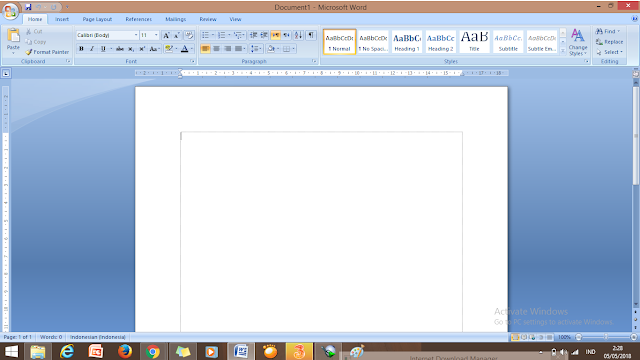Apply the Heading 1 style
This screenshot has width=640, height=360.
tap(407, 42)
